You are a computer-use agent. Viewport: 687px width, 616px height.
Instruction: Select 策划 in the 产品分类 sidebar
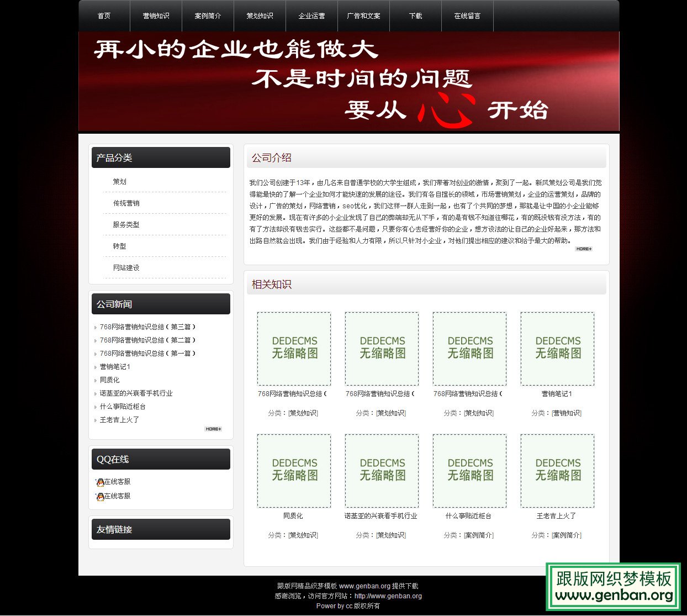[x=120, y=181]
